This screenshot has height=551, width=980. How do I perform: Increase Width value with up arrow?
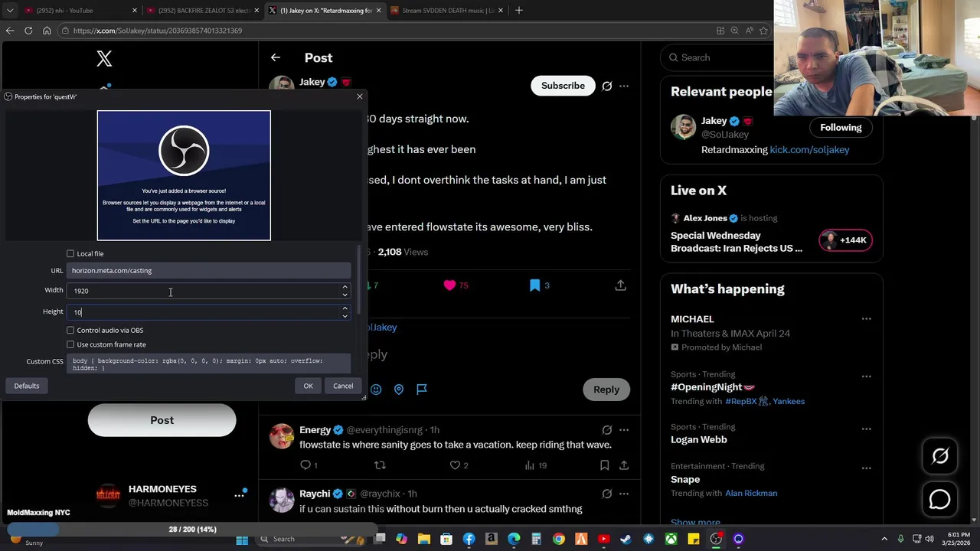pos(345,287)
